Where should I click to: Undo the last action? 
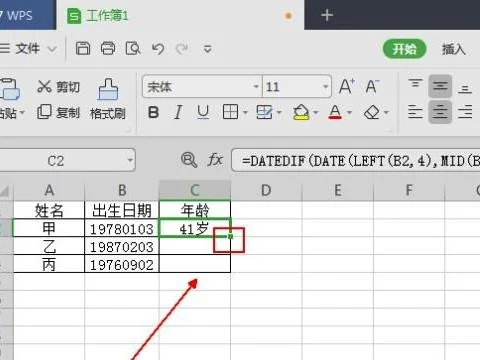pos(158,49)
